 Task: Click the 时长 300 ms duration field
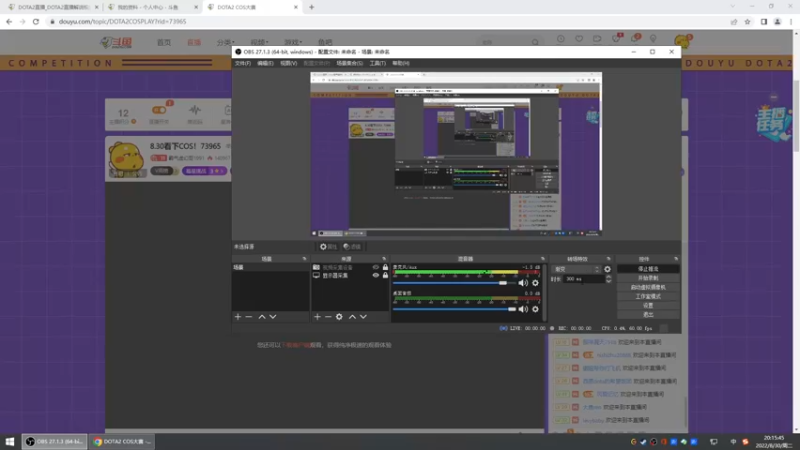point(584,279)
